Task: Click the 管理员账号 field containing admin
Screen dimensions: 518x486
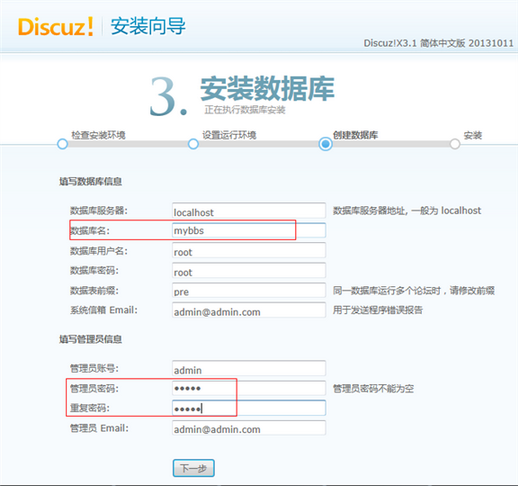Action: [249, 368]
